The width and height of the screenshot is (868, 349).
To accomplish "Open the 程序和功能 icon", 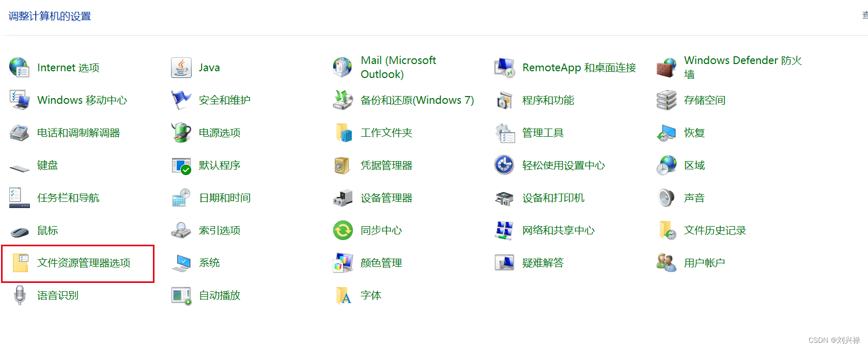I will (x=505, y=100).
